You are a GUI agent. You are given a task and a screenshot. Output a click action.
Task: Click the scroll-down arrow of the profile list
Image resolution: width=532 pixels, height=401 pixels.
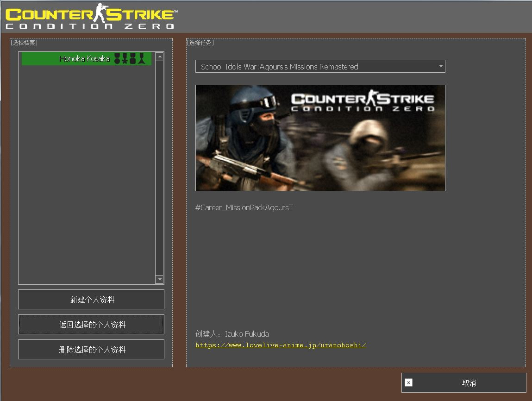coord(159,279)
